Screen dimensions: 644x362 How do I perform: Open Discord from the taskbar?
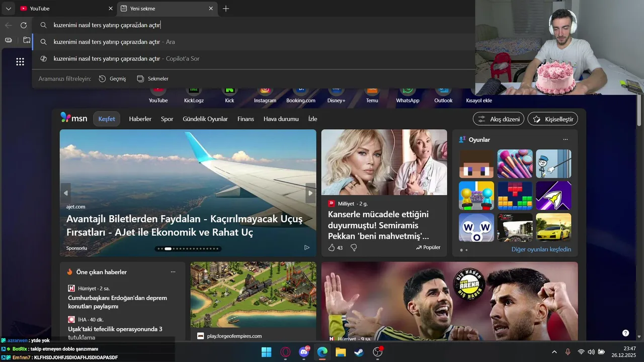click(304, 352)
